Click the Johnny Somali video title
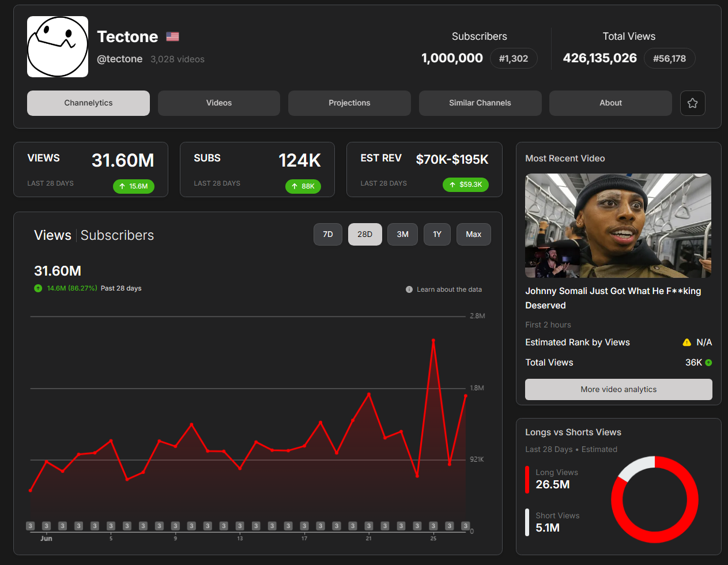Screen dimensions: 728x565 [x=613, y=298]
